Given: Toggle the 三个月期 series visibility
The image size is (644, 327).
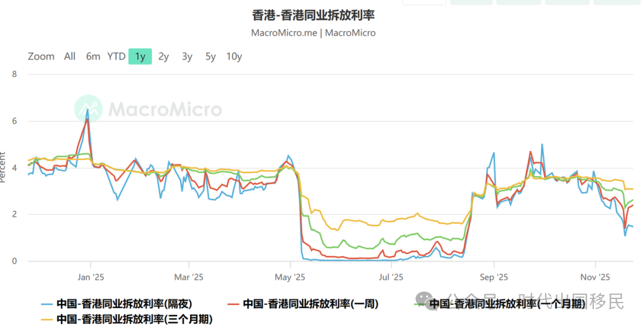Looking at the screenshot, I should coord(134,319).
